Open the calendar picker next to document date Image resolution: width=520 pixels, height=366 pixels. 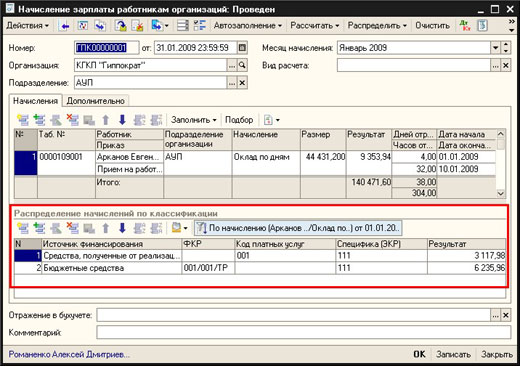pyautogui.click(x=242, y=48)
